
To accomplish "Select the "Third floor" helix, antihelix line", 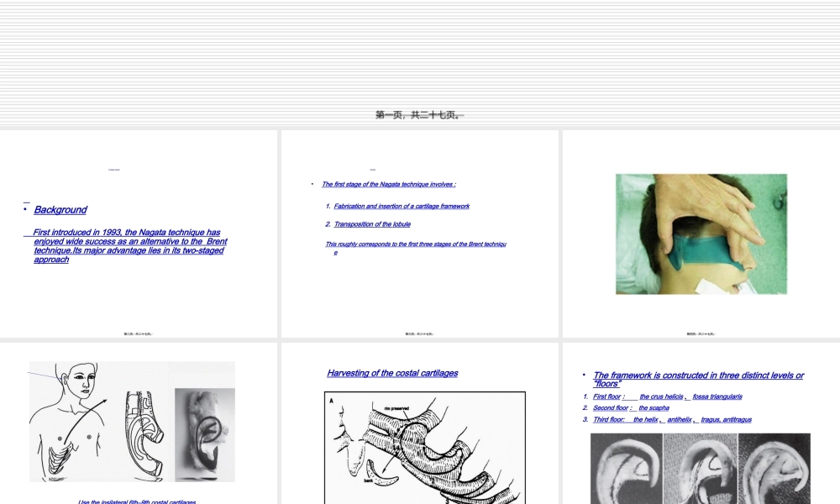I will pyautogui.click(x=672, y=420).
